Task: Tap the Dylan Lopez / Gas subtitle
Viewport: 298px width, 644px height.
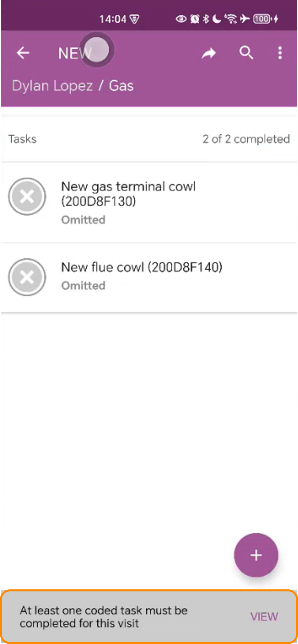Action: coord(73,86)
